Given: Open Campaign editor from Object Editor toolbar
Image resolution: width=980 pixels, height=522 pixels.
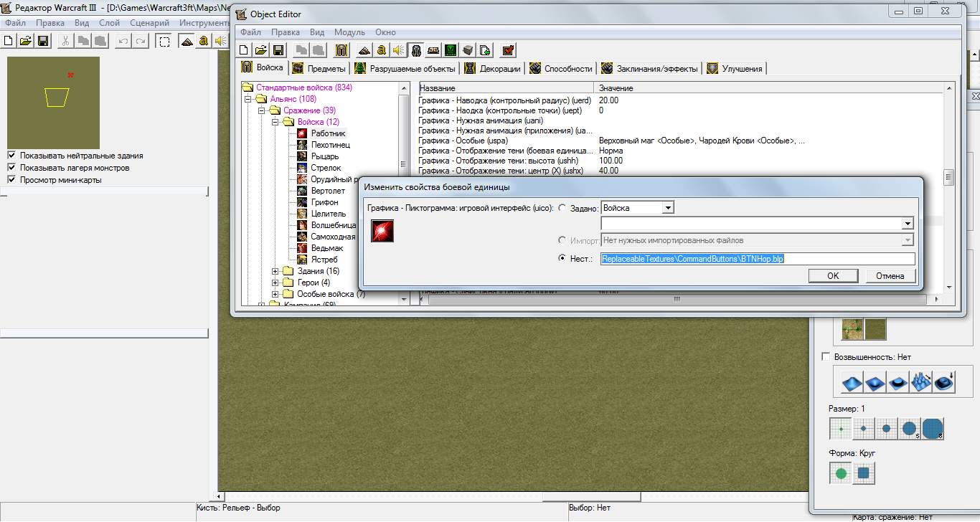Looking at the screenshot, I should (x=433, y=50).
